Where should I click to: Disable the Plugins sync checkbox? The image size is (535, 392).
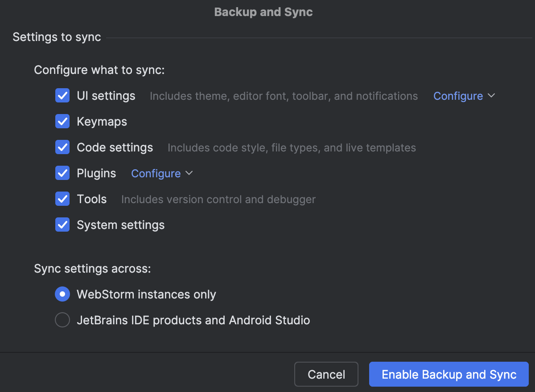(62, 173)
